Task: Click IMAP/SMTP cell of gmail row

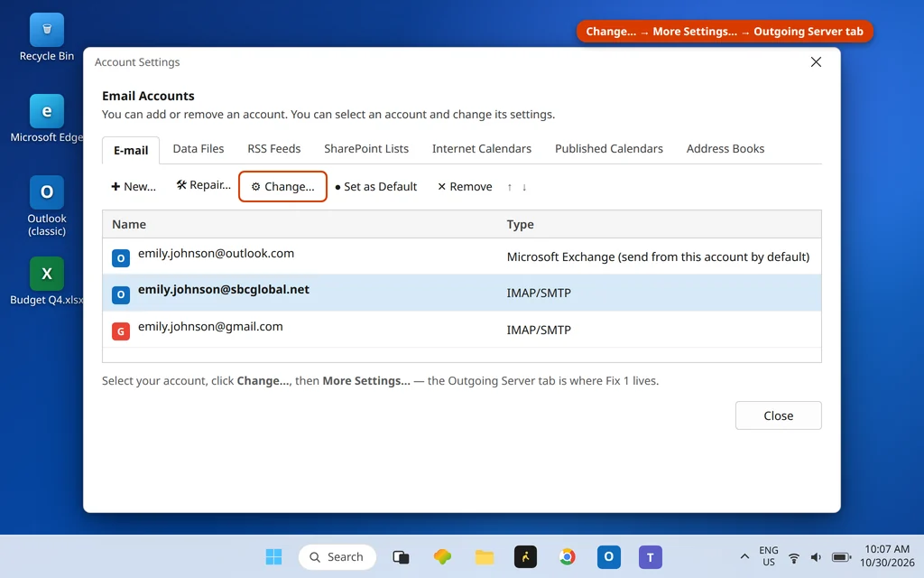Action: tap(539, 330)
